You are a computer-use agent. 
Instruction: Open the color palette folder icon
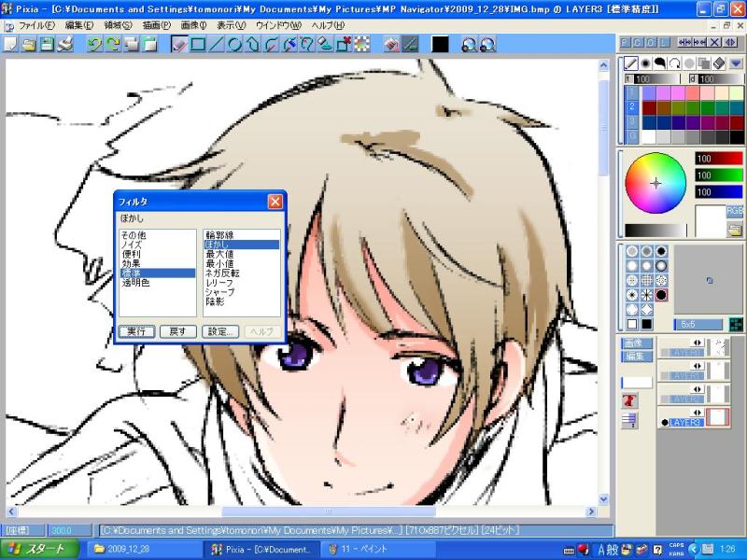click(x=735, y=231)
